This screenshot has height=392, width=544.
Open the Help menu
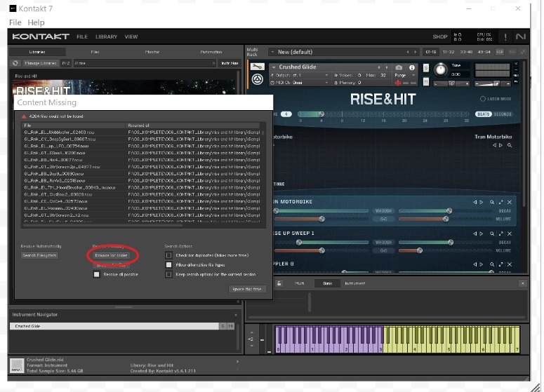36,22
